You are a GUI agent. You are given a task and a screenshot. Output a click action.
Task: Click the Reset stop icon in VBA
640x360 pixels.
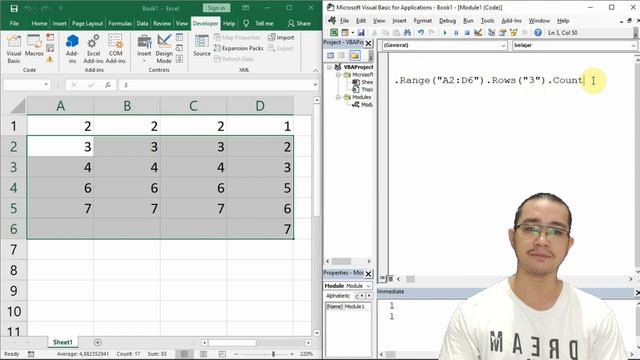(467, 32)
